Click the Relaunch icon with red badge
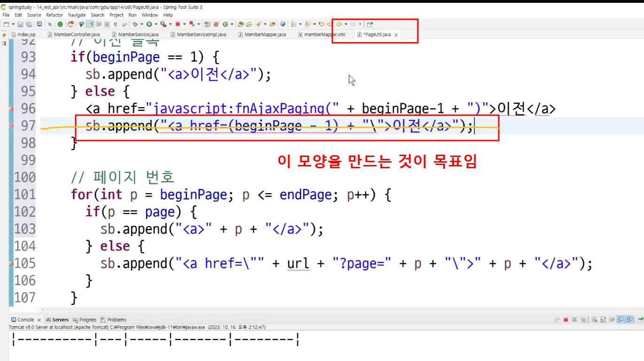The width and height of the screenshot is (644, 361). click(x=71, y=24)
